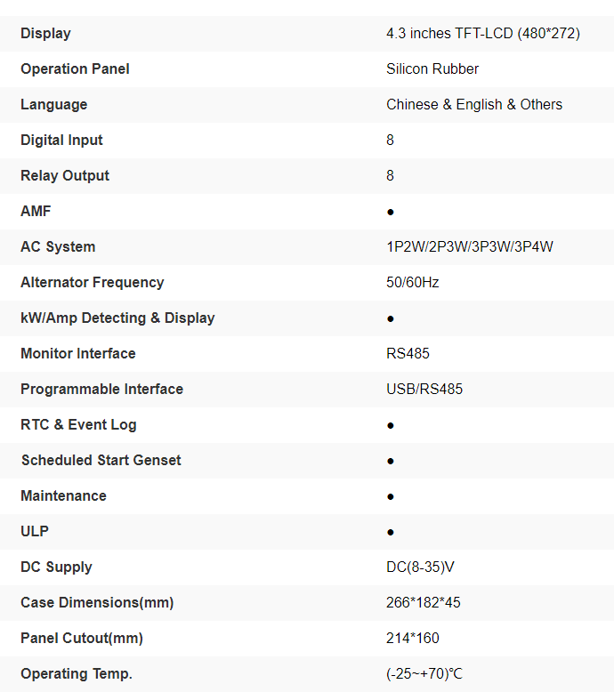Click the Relay Output value 8
The image size is (614, 700).
(x=391, y=176)
